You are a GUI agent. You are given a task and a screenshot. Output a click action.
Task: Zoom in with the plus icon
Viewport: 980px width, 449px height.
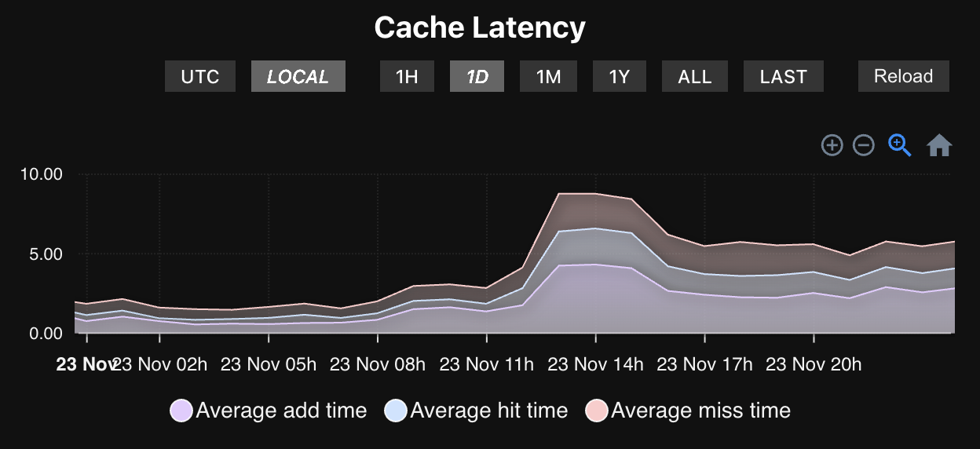832,145
